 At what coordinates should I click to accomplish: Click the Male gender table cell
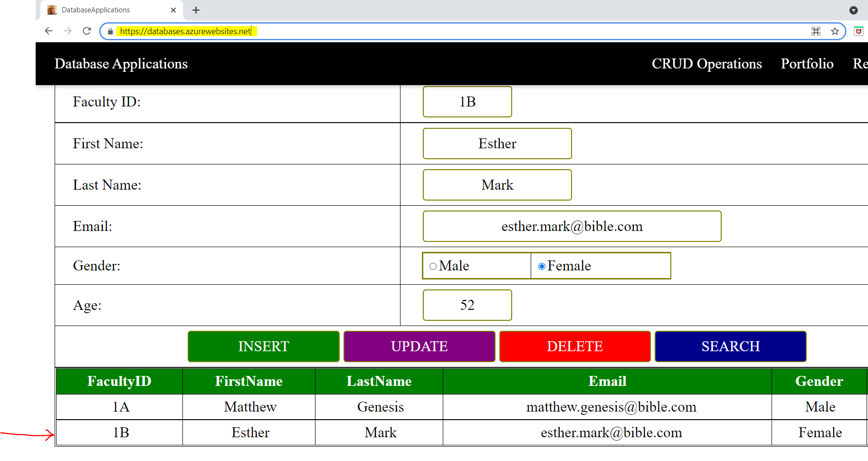click(x=820, y=407)
